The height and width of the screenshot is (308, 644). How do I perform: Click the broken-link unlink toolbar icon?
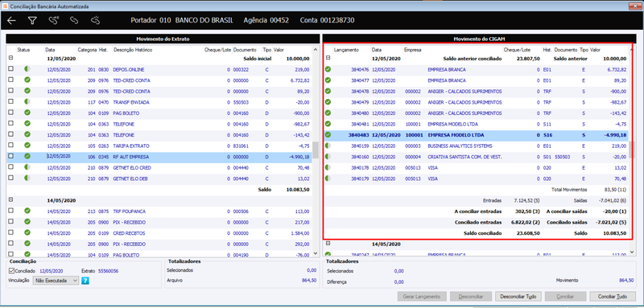(95, 20)
